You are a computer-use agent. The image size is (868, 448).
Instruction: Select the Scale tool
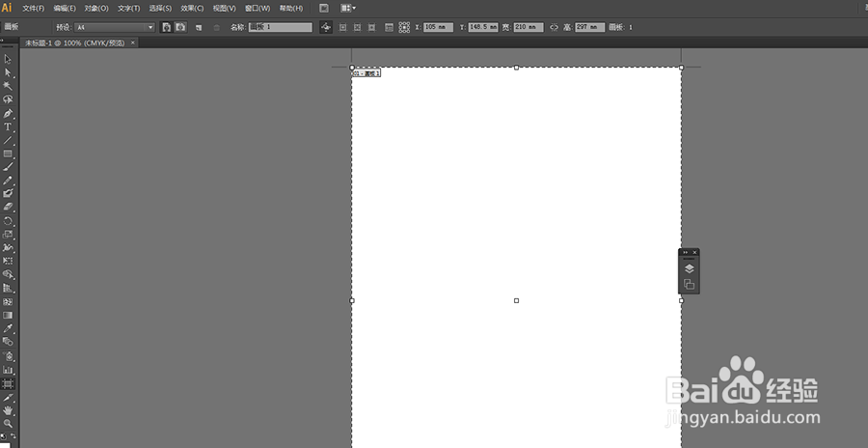(8, 234)
